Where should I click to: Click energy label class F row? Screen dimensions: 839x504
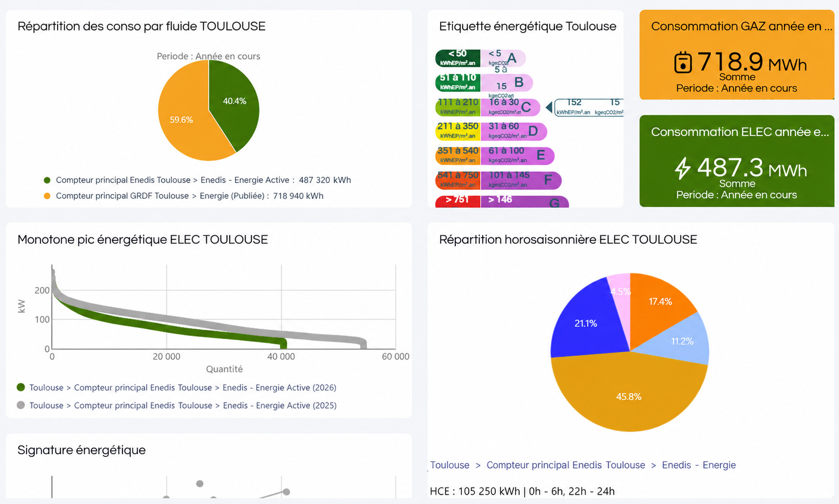point(498,180)
